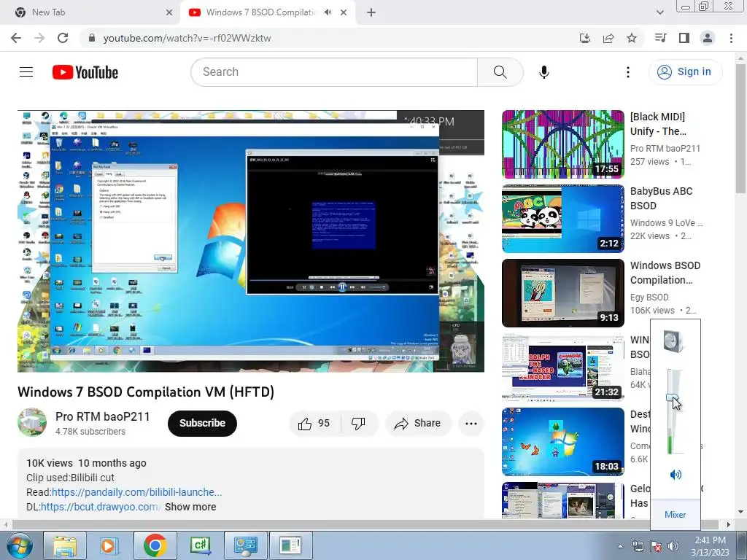
Task: Click the network tray icon
Action: coord(638,546)
